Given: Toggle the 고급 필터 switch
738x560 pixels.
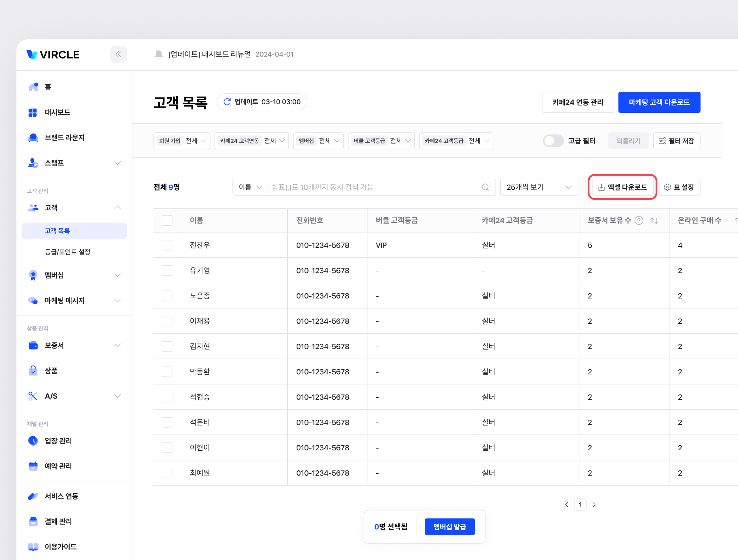Looking at the screenshot, I should click(x=553, y=141).
